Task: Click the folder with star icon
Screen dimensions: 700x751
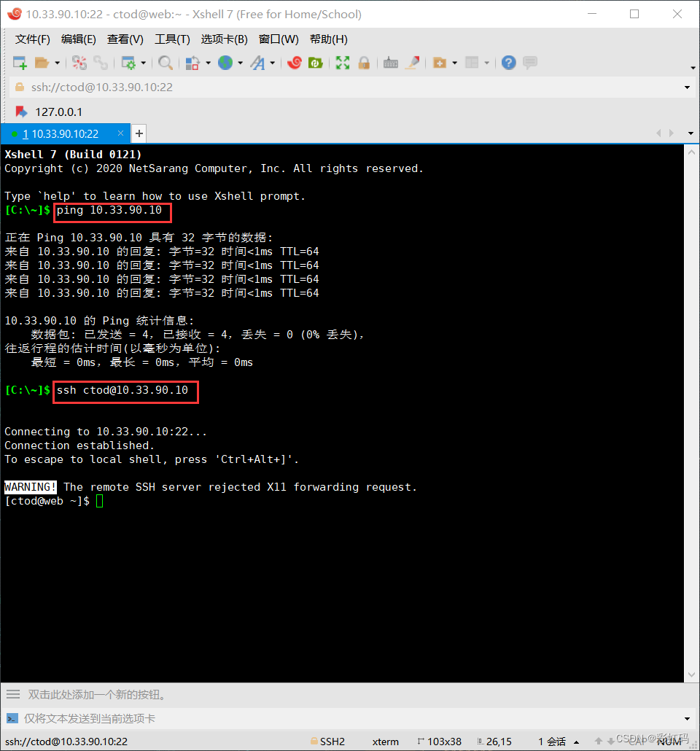Action: click(x=440, y=63)
